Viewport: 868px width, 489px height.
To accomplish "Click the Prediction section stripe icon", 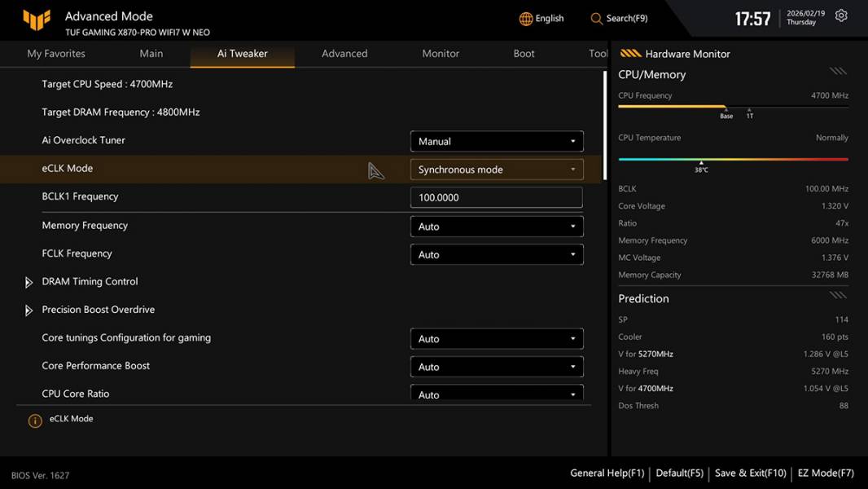I will 838,295.
